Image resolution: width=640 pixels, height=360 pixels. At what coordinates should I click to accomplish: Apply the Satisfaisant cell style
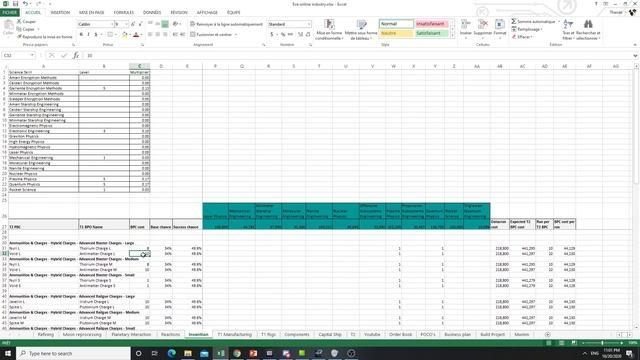coord(431,33)
